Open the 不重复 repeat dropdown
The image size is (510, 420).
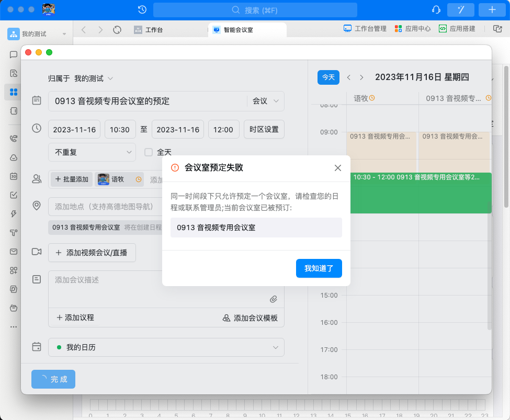pyautogui.click(x=92, y=152)
